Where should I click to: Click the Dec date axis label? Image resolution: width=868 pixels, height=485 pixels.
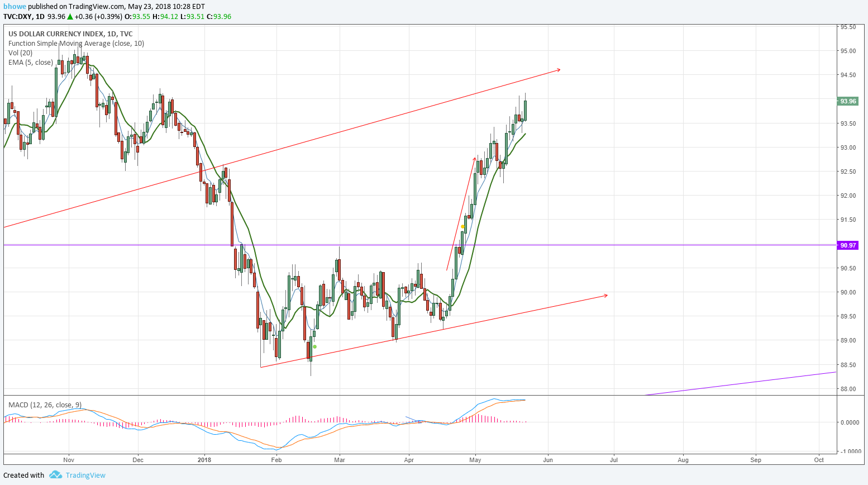click(x=138, y=460)
